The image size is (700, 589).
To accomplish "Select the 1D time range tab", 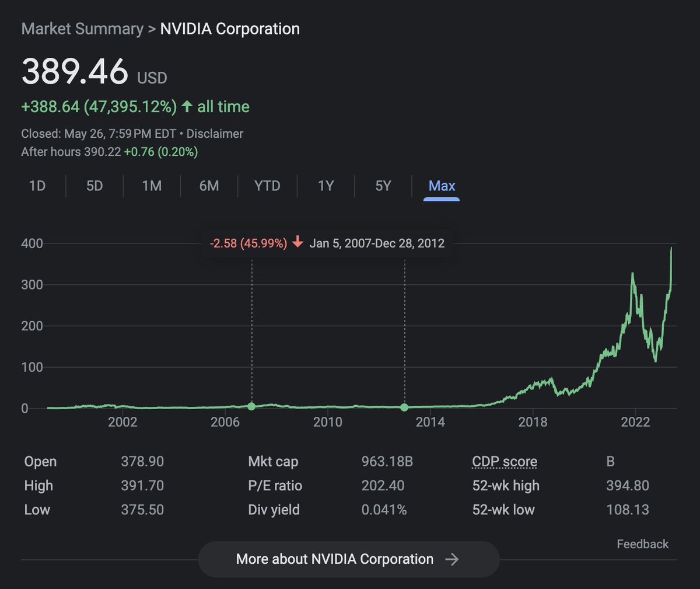I will point(37,186).
